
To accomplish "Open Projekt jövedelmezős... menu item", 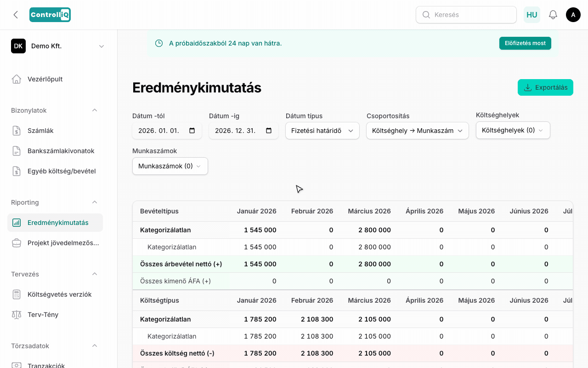I will click(55, 243).
